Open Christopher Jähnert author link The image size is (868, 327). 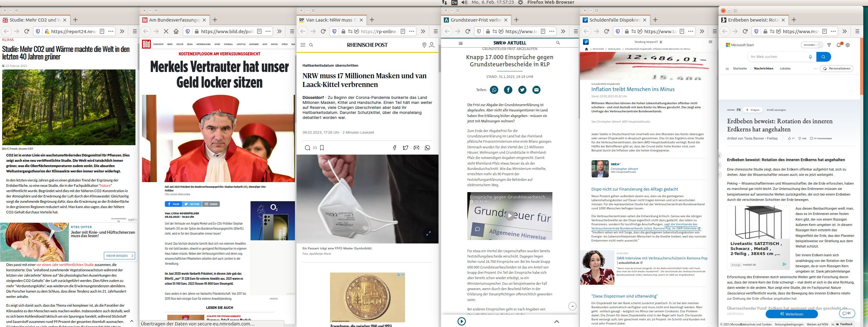pyautogui.click(x=624, y=169)
